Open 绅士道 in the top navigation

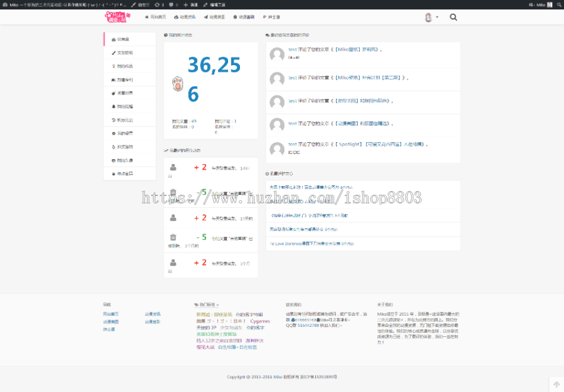coord(271,17)
